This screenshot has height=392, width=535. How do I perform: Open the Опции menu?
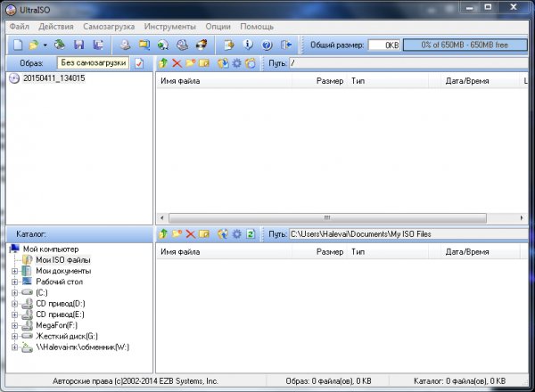click(x=218, y=27)
